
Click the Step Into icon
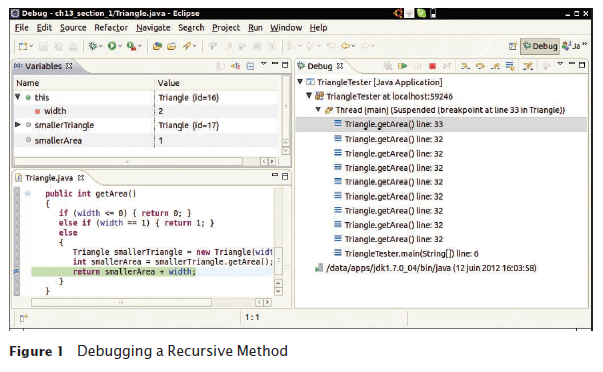point(465,66)
